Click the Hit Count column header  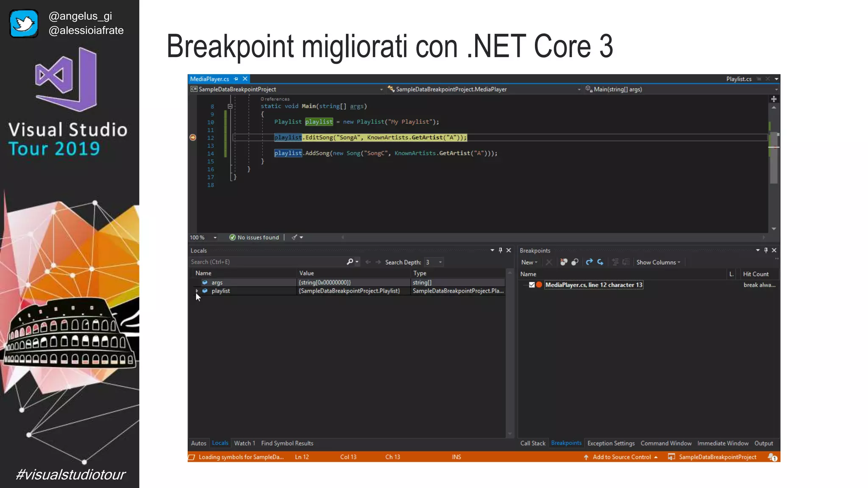click(756, 274)
